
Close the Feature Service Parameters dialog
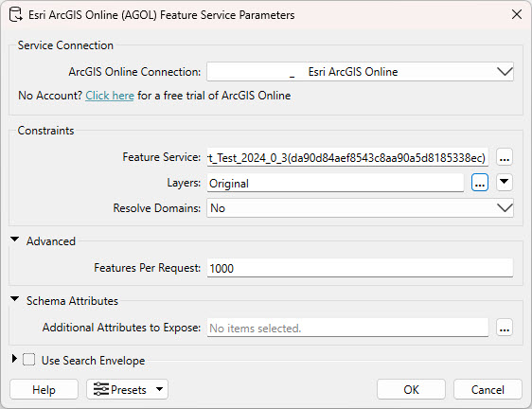[517, 14]
